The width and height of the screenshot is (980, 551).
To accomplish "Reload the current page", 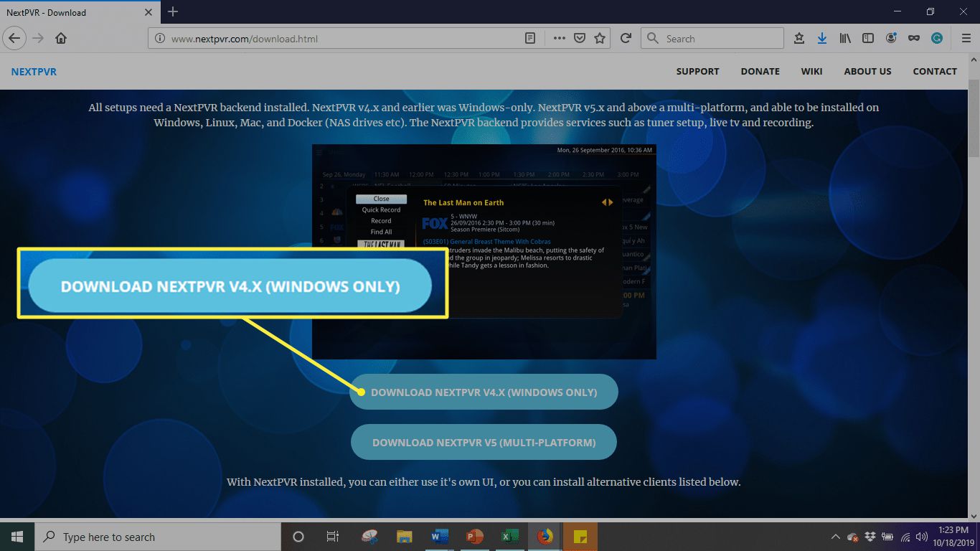I will [626, 39].
